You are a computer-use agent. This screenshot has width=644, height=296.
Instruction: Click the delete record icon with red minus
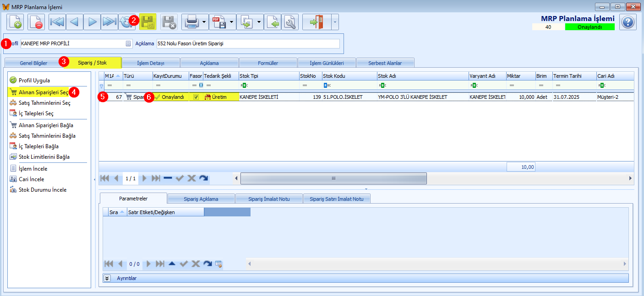click(x=36, y=22)
